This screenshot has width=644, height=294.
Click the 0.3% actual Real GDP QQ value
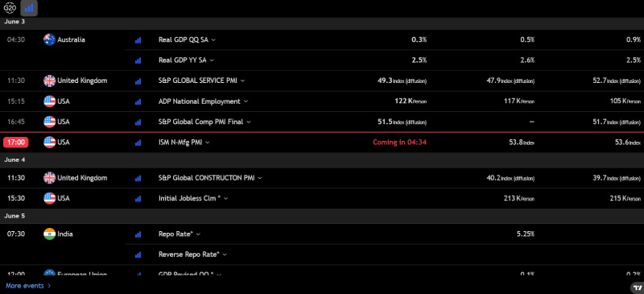tap(419, 40)
